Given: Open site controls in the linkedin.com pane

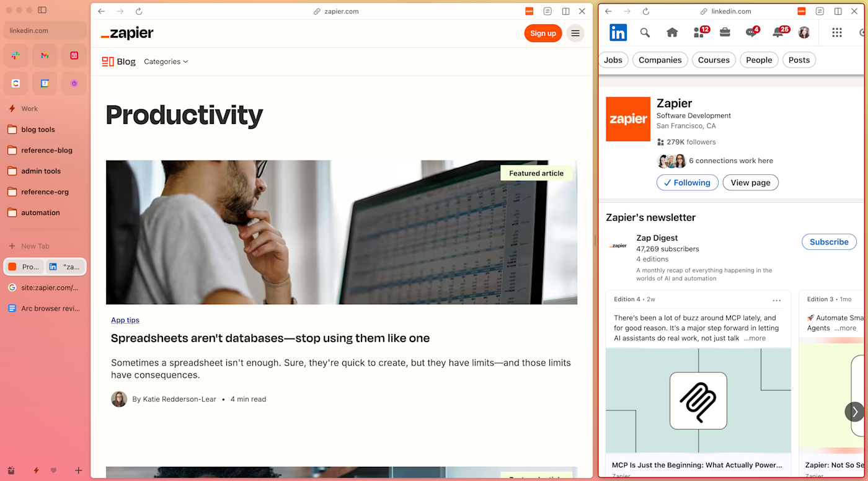Looking at the screenshot, I should pos(820,11).
